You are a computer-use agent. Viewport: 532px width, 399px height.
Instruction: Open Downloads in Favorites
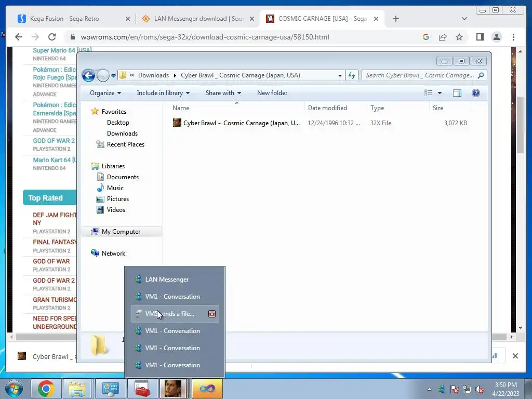click(x=122, y=134)
